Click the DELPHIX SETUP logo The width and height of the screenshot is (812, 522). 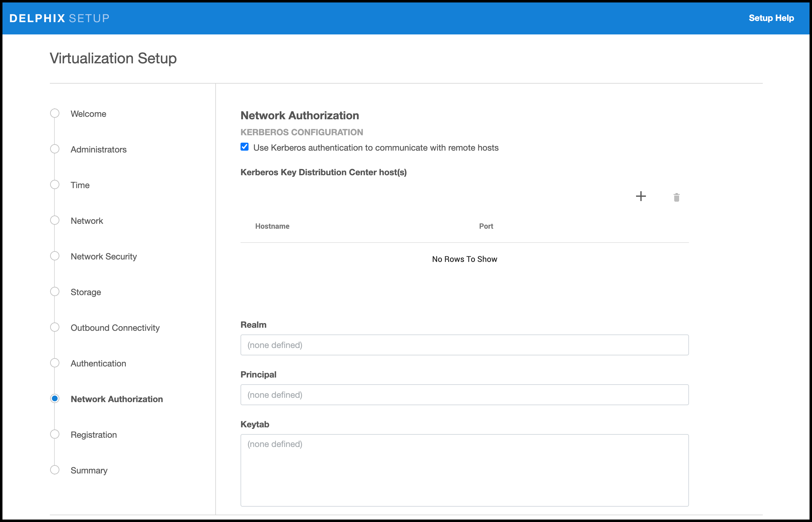59,18
